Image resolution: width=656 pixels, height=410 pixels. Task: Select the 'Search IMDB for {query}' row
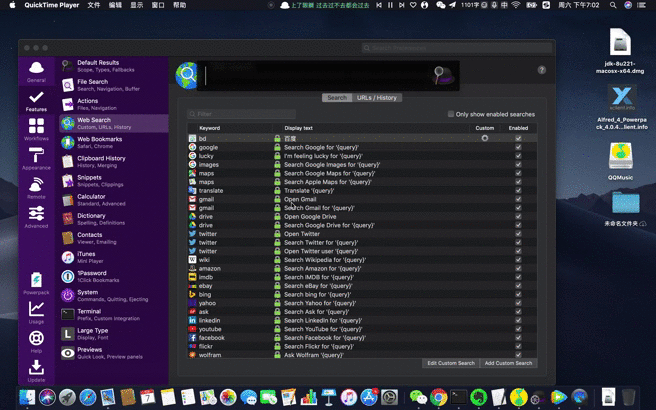[x=362, y=277]
